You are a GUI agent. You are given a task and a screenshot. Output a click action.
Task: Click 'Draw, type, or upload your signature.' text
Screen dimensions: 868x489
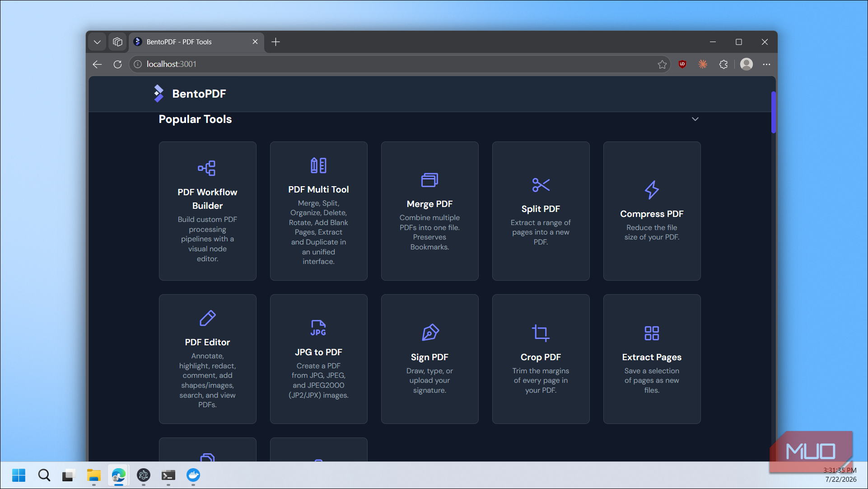tap(429, 381)
